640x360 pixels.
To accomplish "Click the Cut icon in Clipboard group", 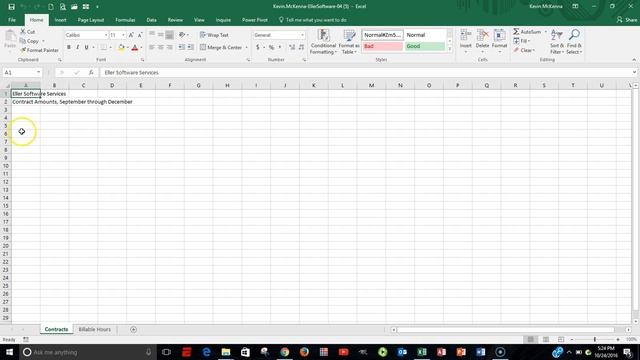I will tap(23, 31).
